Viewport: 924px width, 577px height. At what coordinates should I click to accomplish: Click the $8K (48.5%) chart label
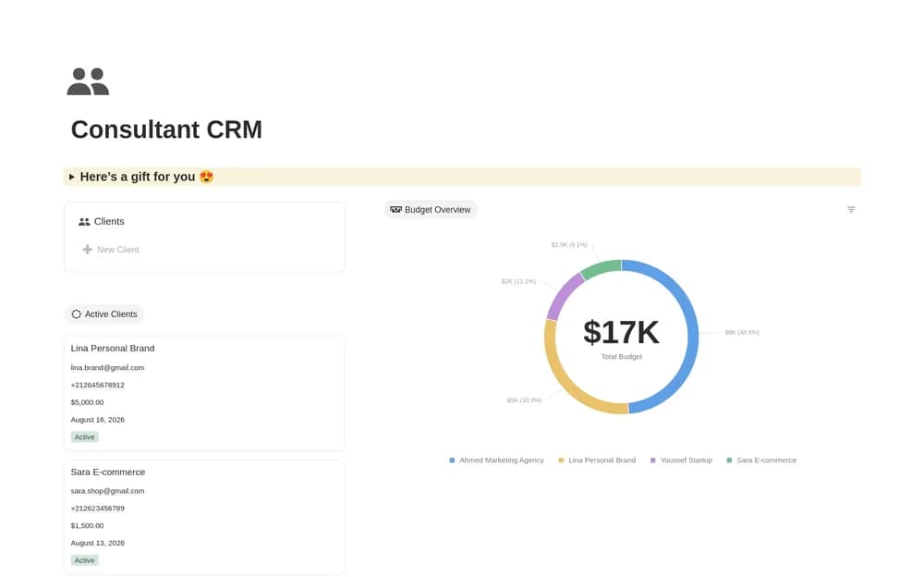pos(742,333)
